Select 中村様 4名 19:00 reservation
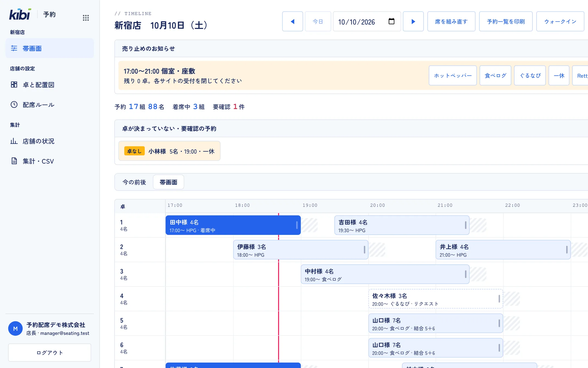Image resolution: width=588 pixels, height=368 pixels. point(385,274)
